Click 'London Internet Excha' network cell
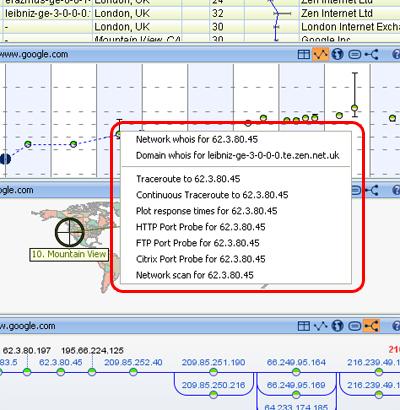This screenshot has height=410, width=400. (x=350, y=27)
